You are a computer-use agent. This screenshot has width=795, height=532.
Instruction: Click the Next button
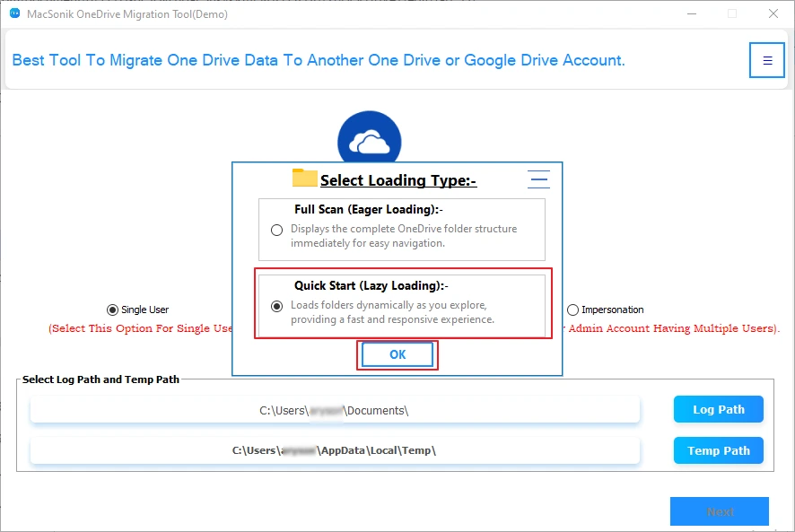point(720,511)
